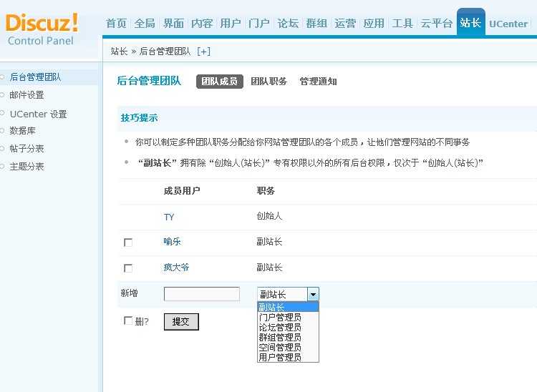Switch to 团队成员 sub-tab

pos(220,82)
